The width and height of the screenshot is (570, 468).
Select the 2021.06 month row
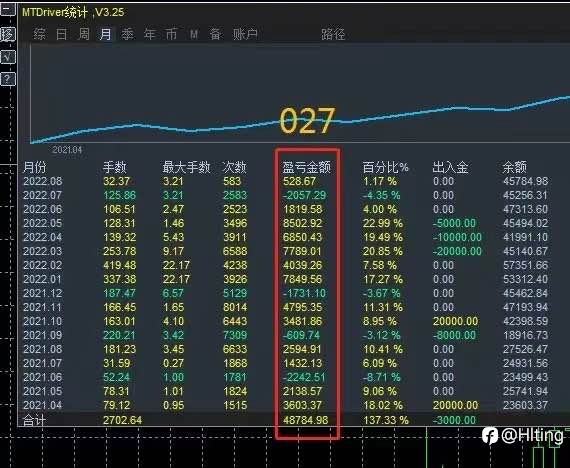[x=286, y=377]
